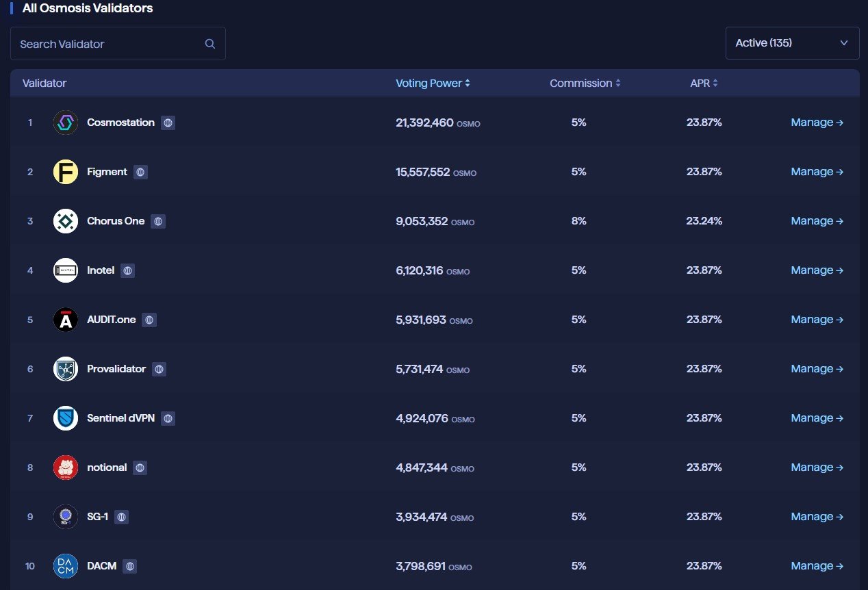Select the Sentinel dVPN validator name

coord(120,418)
